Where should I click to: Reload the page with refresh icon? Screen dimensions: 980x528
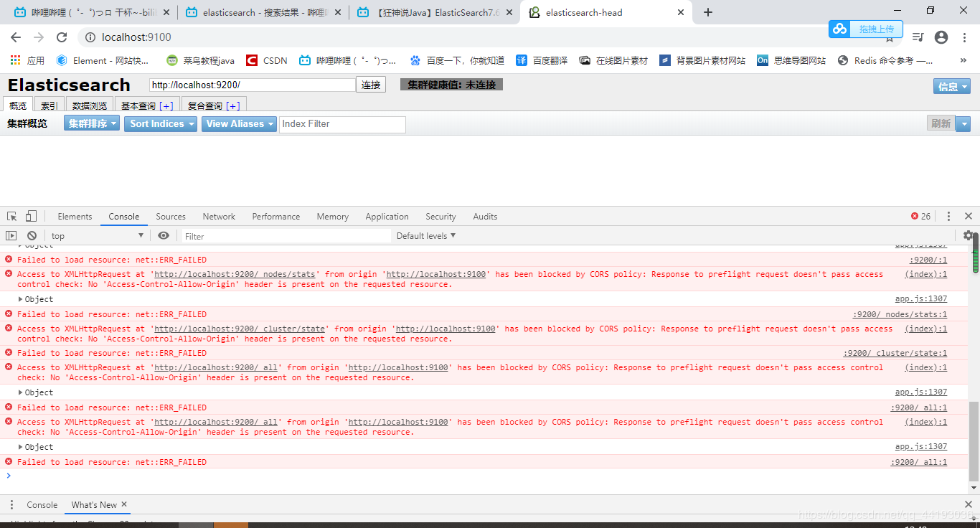pos(62,37)
